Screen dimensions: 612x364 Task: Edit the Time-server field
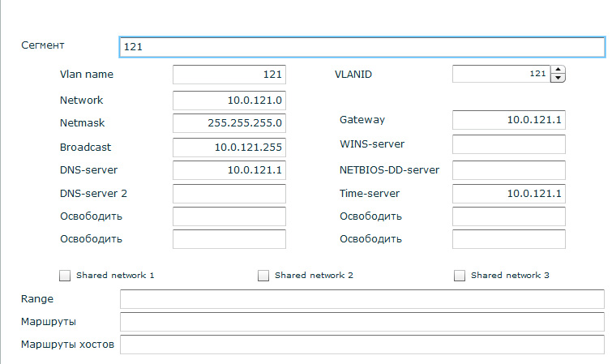(508, 194)
